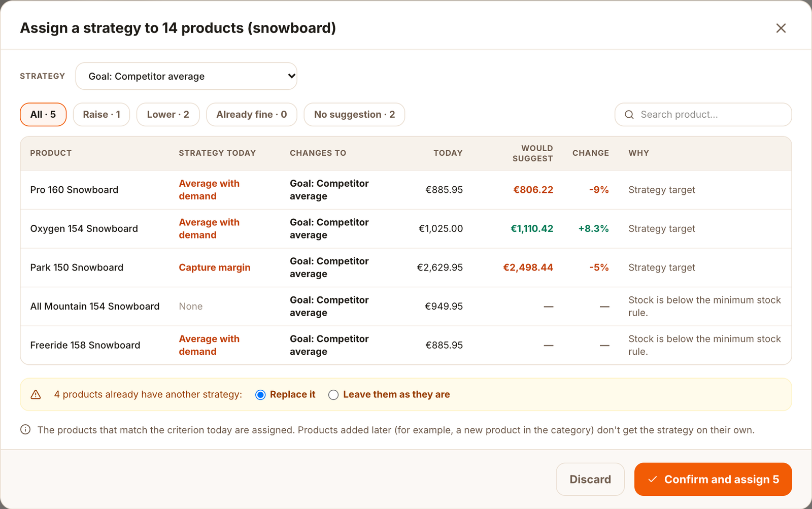Click Average with demand for Pro 160
The image size is (812, 509).
209,190
